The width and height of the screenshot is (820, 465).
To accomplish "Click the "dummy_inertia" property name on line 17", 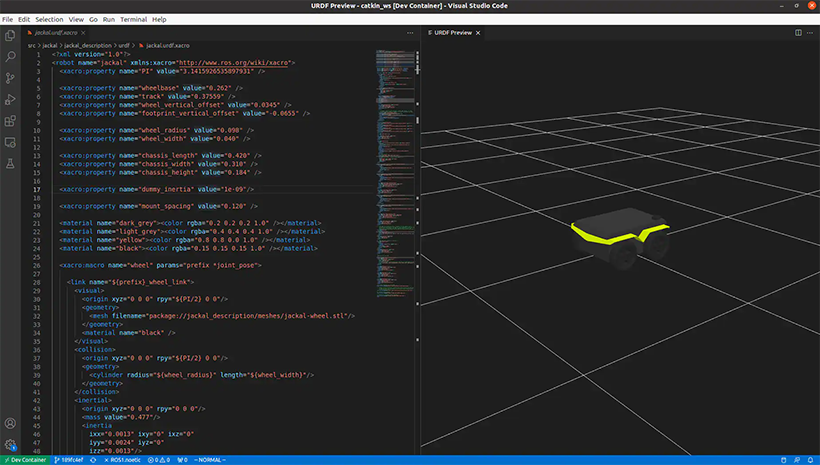I will click(166, 189).
